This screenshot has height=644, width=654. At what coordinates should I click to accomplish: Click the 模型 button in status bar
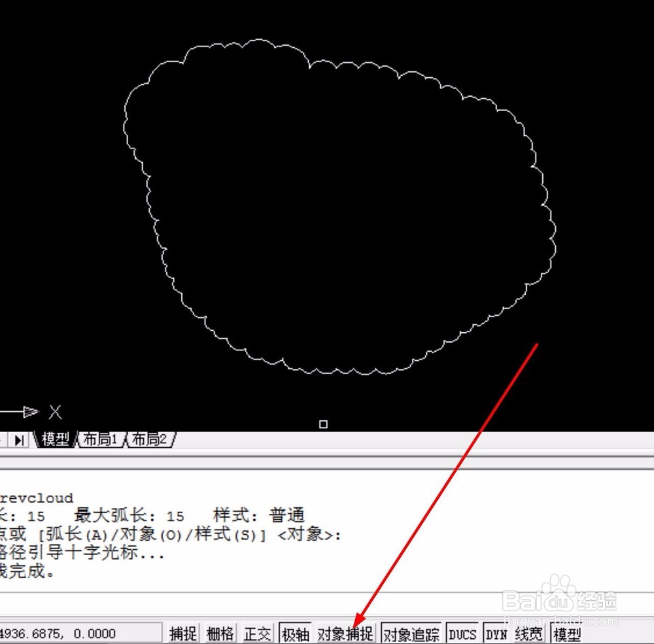pos(567,634)
